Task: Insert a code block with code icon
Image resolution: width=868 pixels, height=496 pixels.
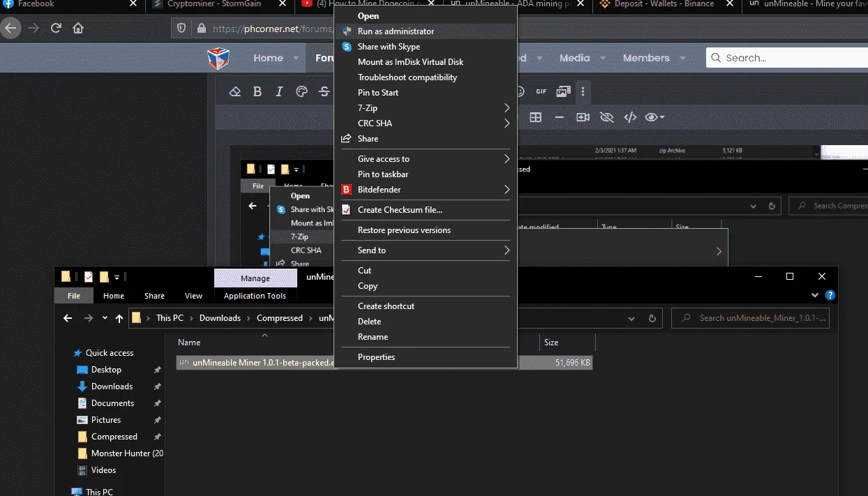Action: click(x=630, y=117)
